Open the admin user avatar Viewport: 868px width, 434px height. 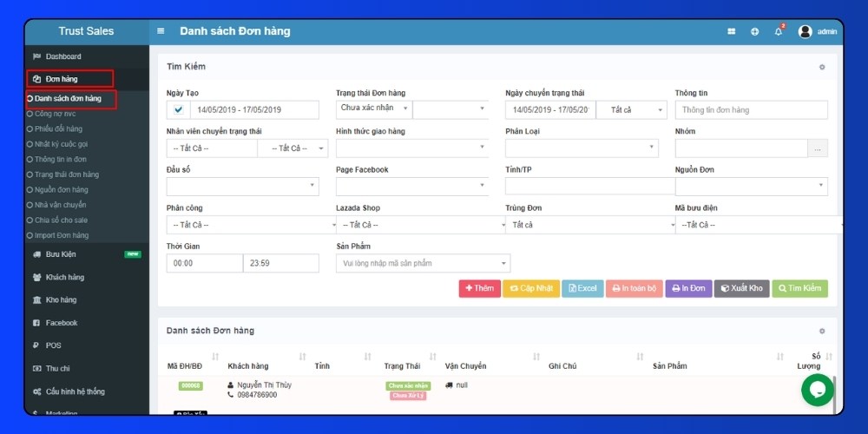click(805, 31)
